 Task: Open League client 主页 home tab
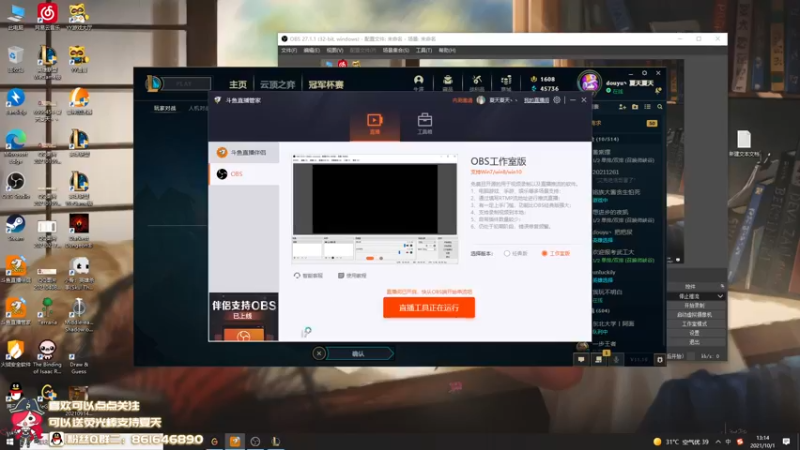tap(238, 84)
